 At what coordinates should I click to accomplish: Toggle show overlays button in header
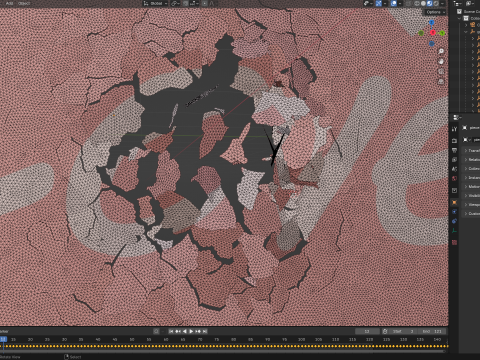394,3
